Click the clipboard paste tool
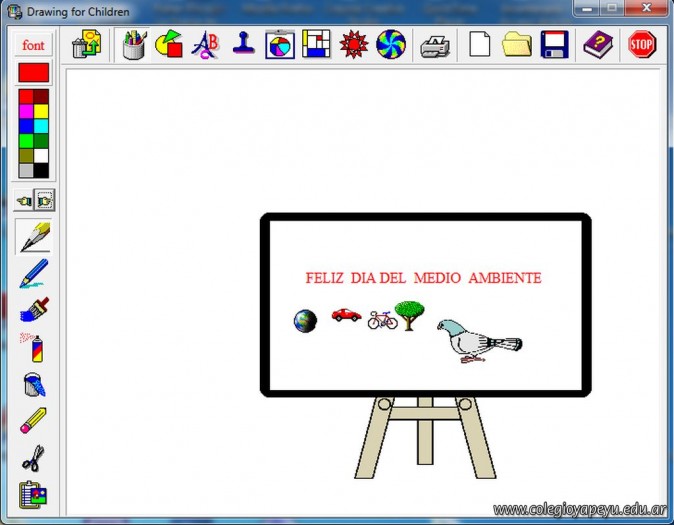 point(34,494)
